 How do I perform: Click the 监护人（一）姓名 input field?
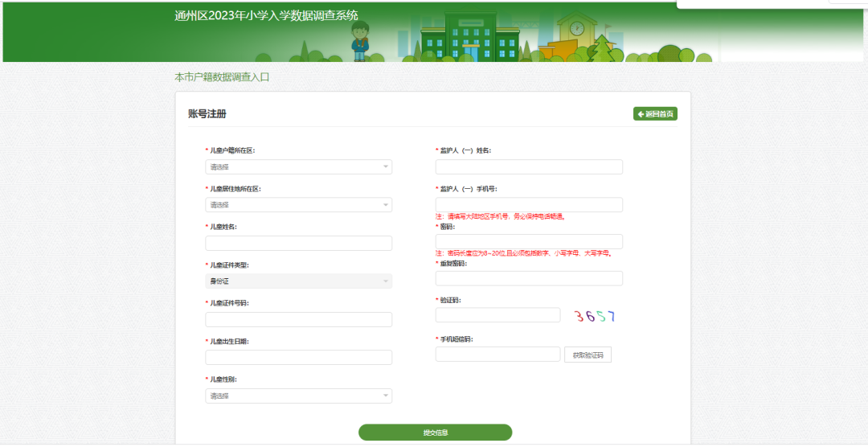coord(529,166)
